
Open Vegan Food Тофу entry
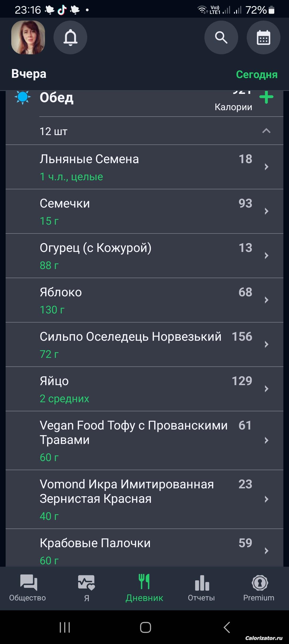coord(134,440)
